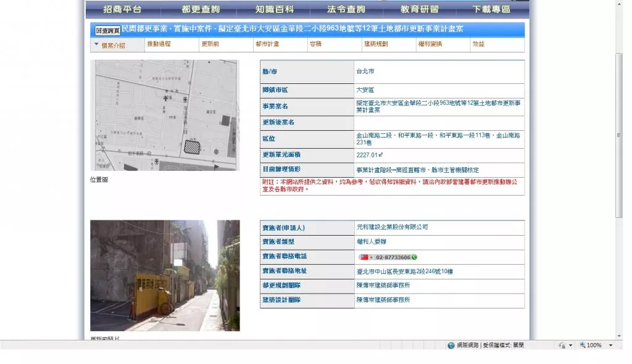632x364 pixels.
Task: Click the 事業計畫階段 status value
Action: point(418,170)
